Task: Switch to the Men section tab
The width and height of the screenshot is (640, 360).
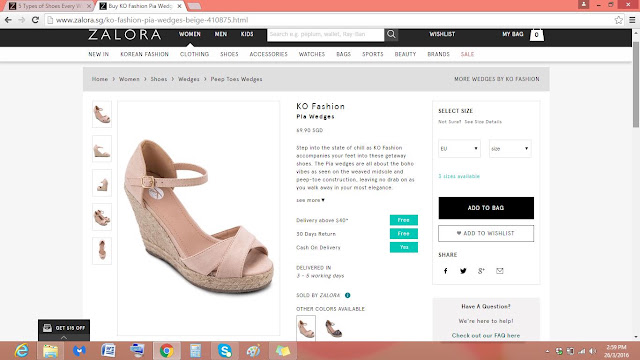Action: click(x=221, y=34)
